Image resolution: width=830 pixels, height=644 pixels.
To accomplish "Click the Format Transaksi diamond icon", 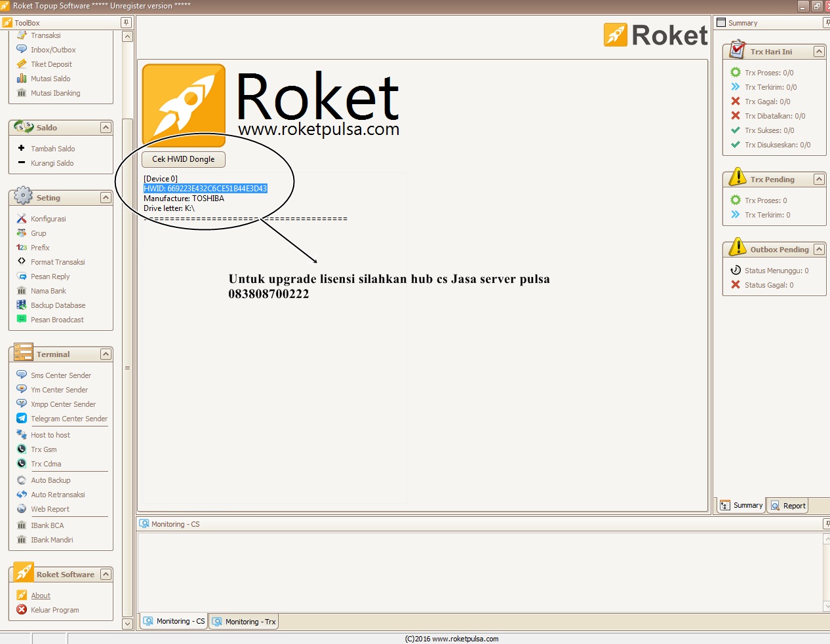I will point(22,261).
